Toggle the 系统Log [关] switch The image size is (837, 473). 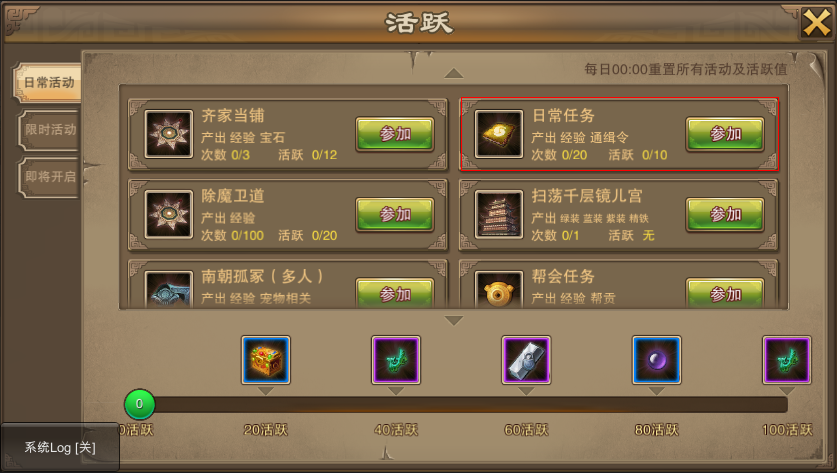pyautogui.click(x=60, y=447)
